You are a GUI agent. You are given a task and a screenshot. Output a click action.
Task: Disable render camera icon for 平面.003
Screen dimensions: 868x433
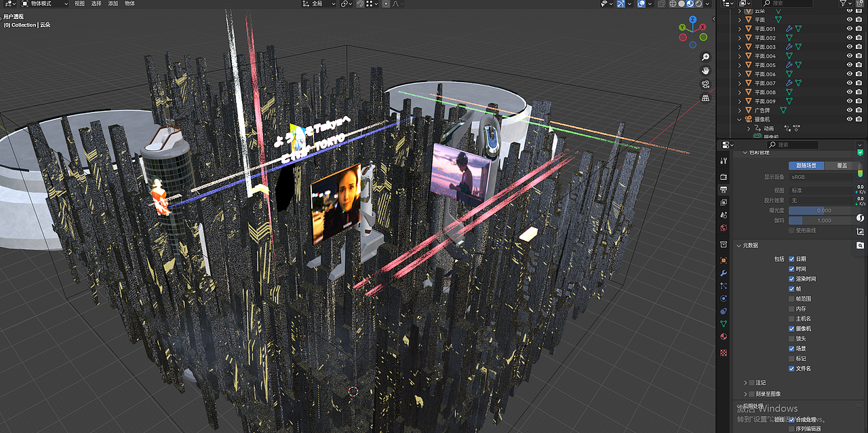click(x=859, y=47)
